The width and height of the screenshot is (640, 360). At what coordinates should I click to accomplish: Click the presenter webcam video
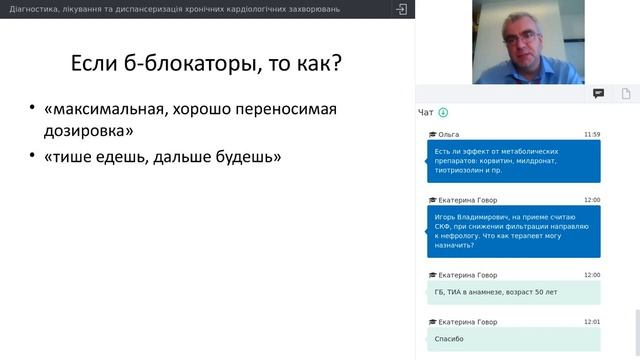point(528,42)
